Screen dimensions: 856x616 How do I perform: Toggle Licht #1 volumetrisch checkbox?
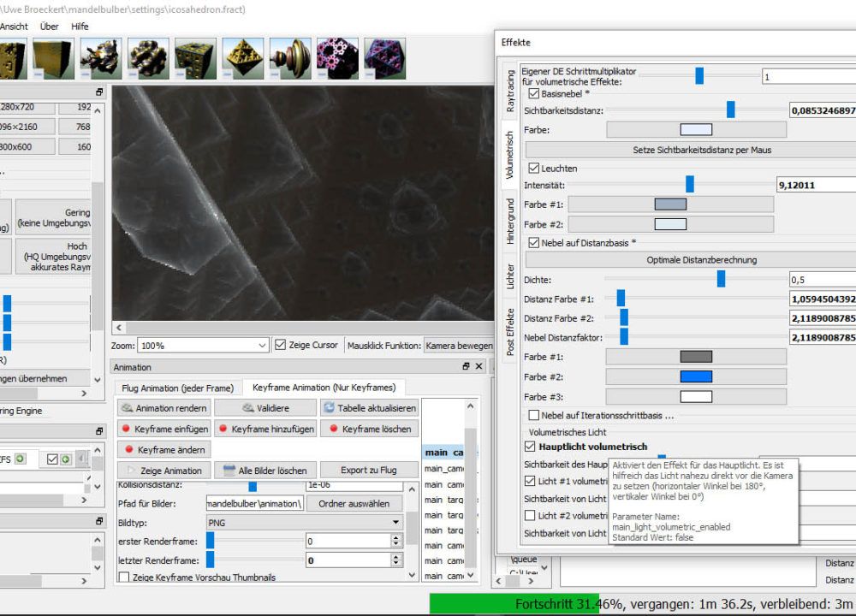(530, 481)
